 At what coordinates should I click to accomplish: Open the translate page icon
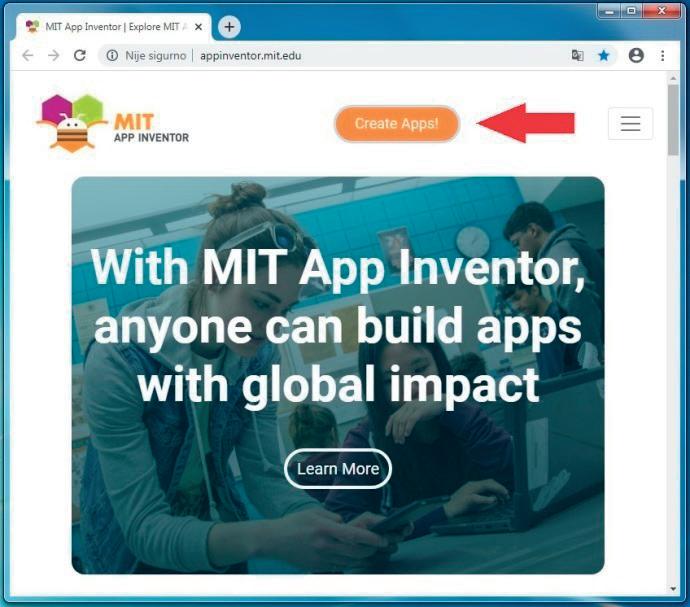[577, 55]
